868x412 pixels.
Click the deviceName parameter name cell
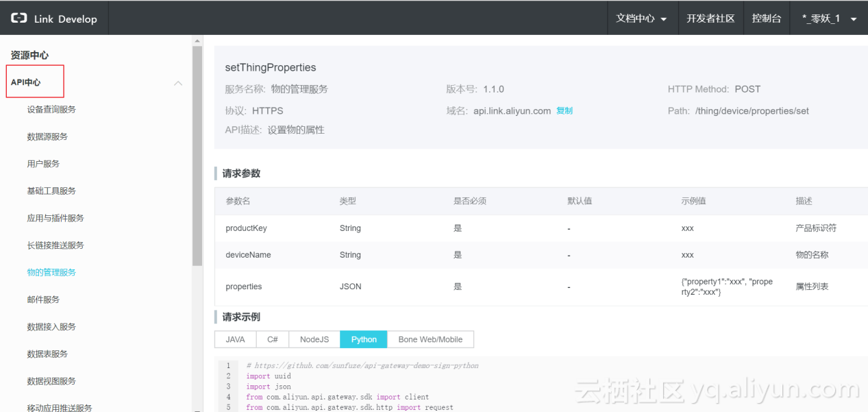point(248,255)
